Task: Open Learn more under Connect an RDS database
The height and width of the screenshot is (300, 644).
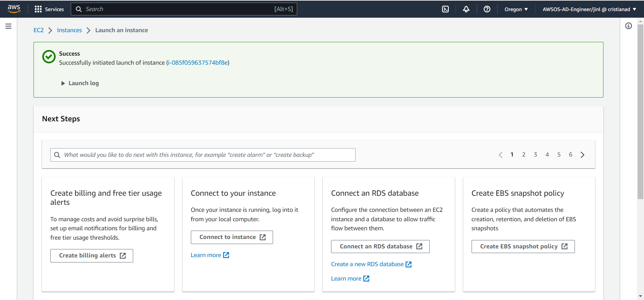Action: point(350,279)
